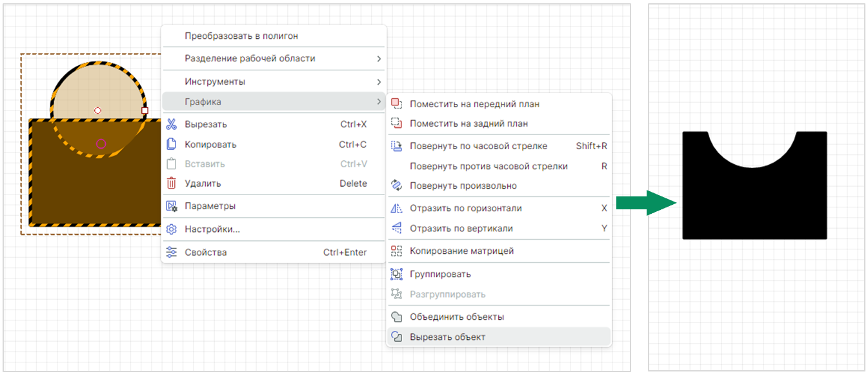Click the group objects icon for Группировать
The width and height of the screenshot is (868, 376).
click(x=397, y=274)
